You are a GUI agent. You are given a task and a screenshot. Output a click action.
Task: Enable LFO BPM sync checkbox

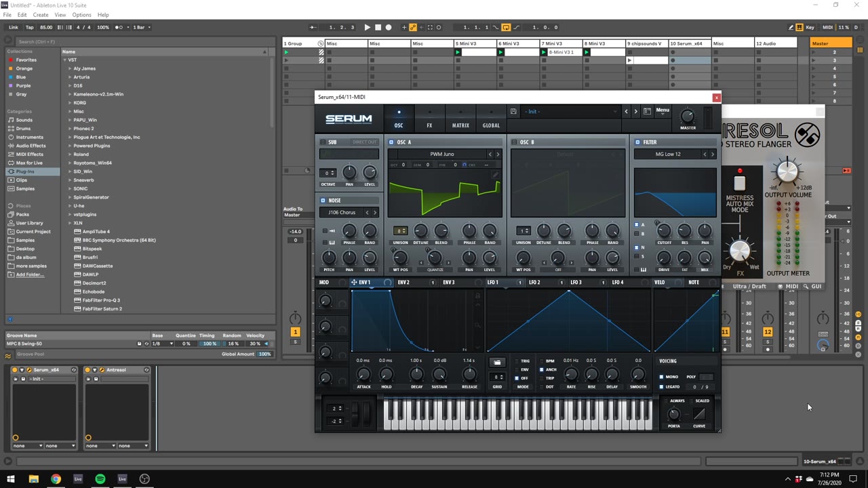pos(542,361)
